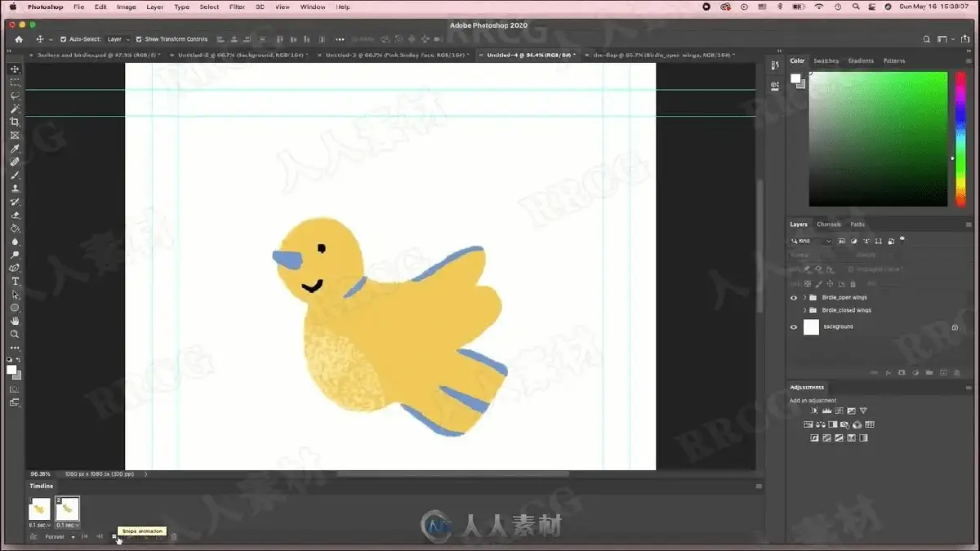Open the search icon at top right
The image size is (980, 551).
click(927, 39)
